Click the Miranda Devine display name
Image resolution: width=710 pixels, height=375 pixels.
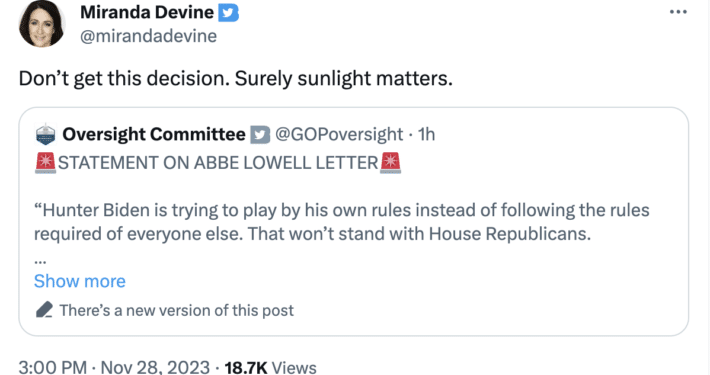[147, 12]
